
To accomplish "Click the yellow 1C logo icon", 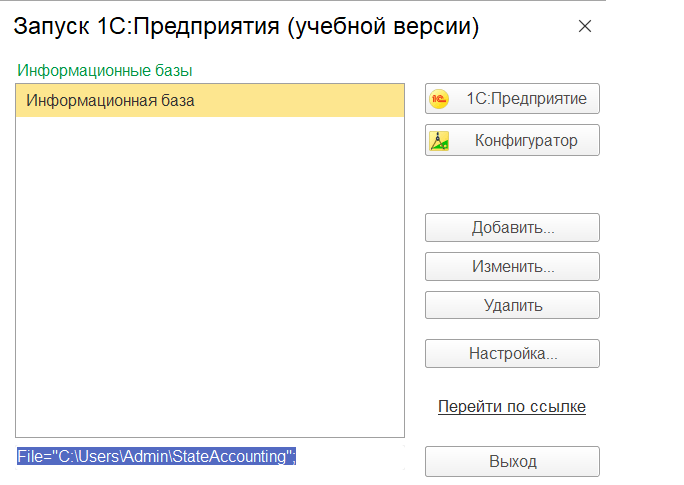I will tap(439, 99).
